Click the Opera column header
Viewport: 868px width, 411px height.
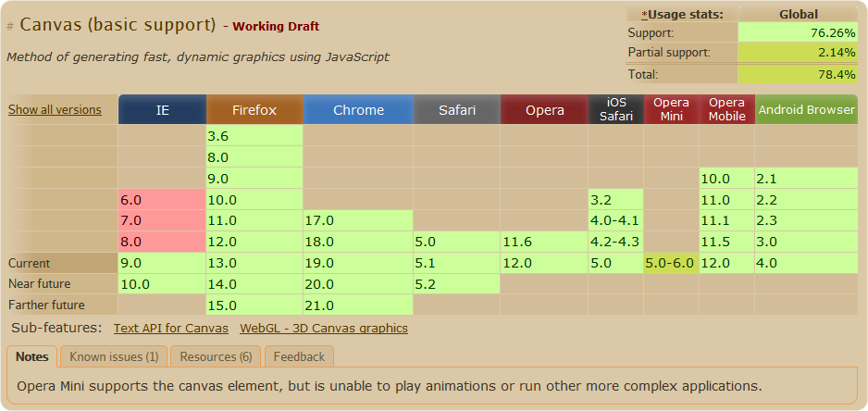(x=545, y=109)
